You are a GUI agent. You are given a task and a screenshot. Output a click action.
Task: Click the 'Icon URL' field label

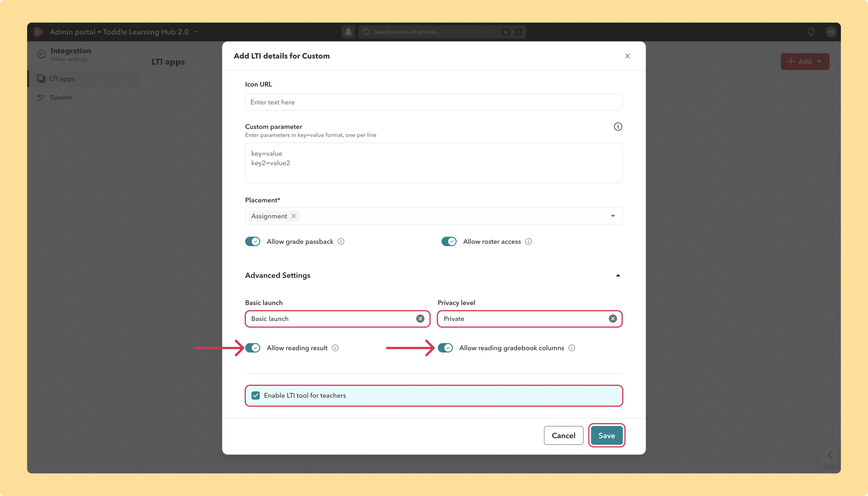pyautogui.click(x=259, y=84)
